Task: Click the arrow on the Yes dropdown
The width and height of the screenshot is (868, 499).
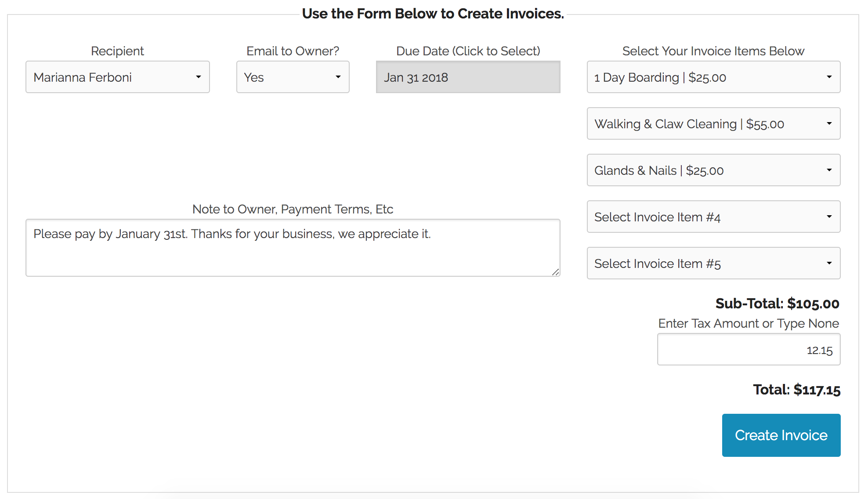Action: (x=338, y=77)
